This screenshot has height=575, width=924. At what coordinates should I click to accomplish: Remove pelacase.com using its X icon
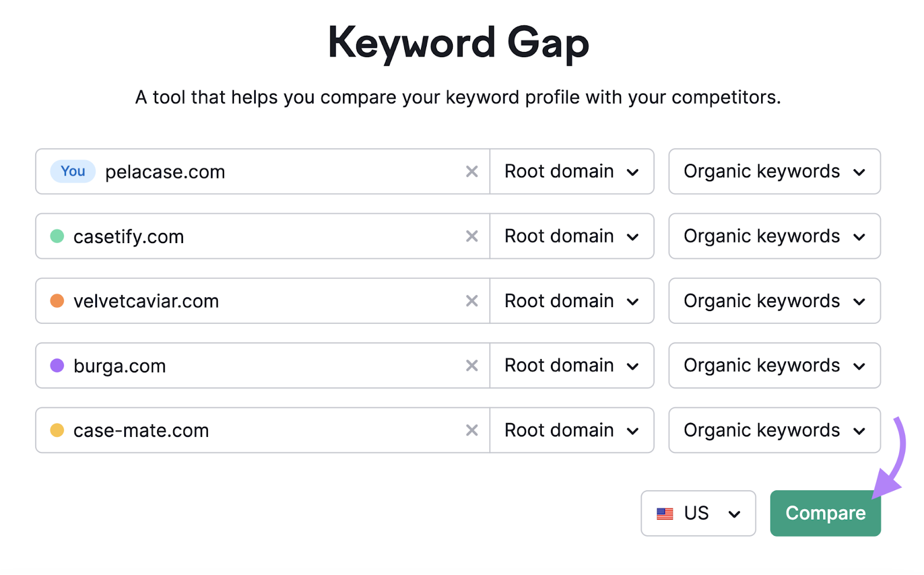click(472, 171)
